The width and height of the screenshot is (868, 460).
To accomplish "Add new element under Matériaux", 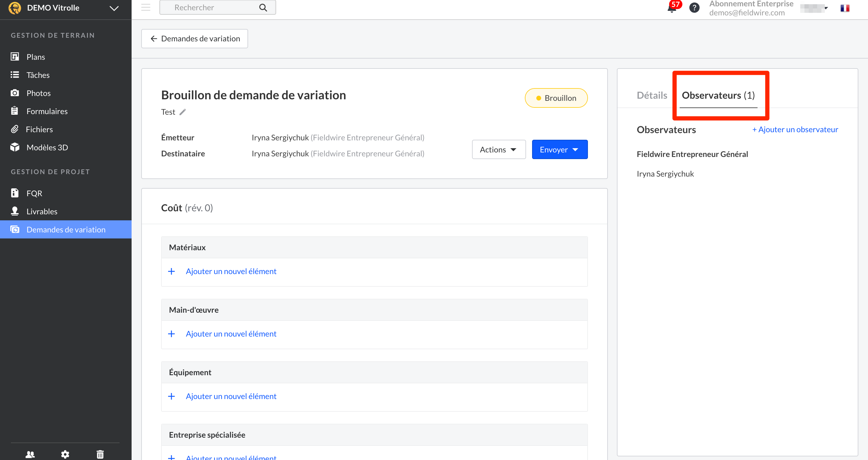I will point(231,271).
